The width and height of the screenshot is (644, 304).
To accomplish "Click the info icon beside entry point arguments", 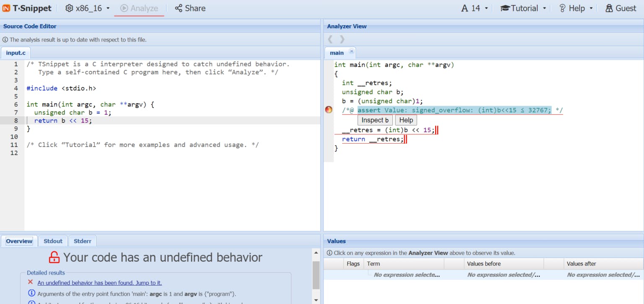I will point(31,293).
